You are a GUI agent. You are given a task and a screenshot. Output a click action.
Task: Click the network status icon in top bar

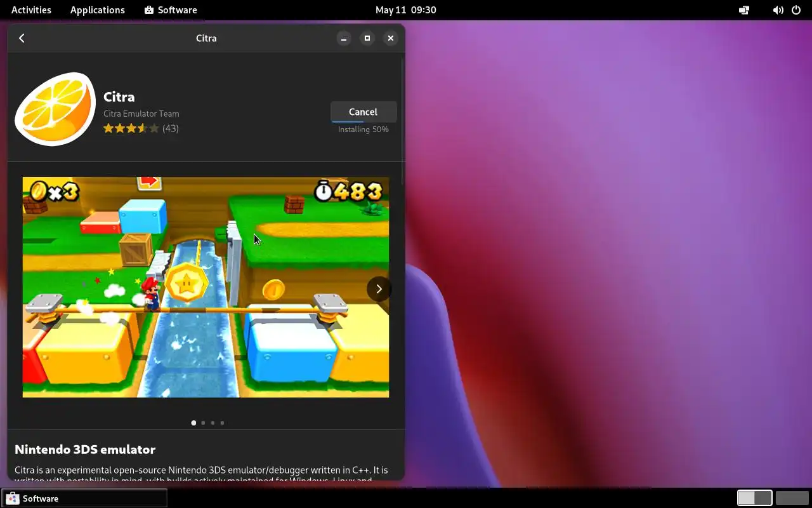[x=744, y=10]
